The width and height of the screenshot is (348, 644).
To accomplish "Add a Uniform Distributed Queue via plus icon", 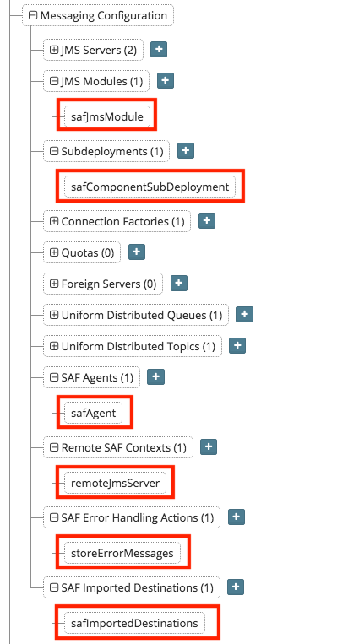I will click(x=244, y=315).
